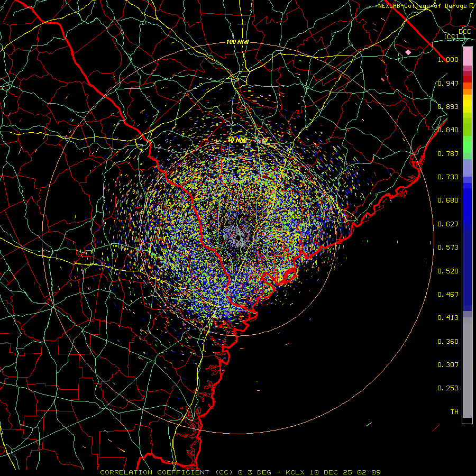
Task: Pick the lavender segment of the color bar
Action: coord(467,168)
